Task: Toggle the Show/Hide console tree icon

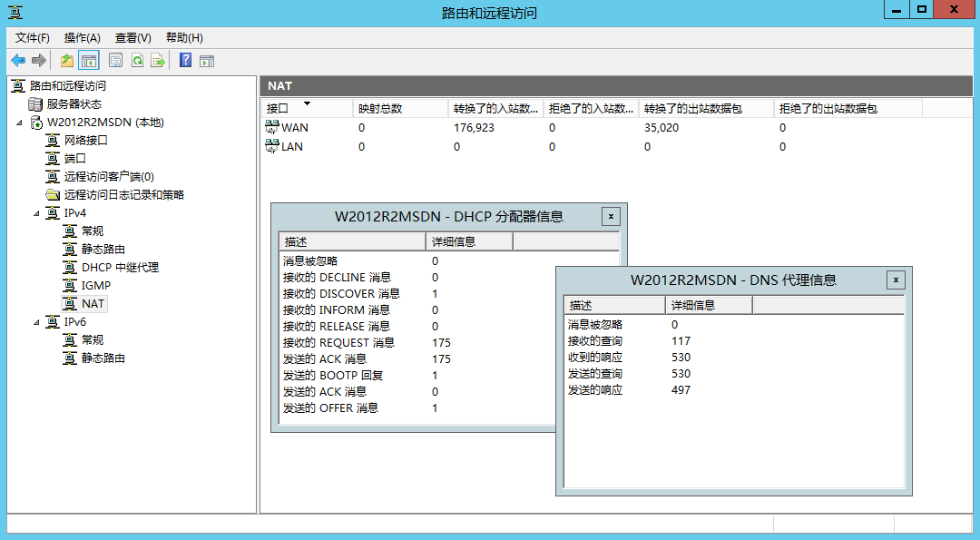Action: point(87,60)
